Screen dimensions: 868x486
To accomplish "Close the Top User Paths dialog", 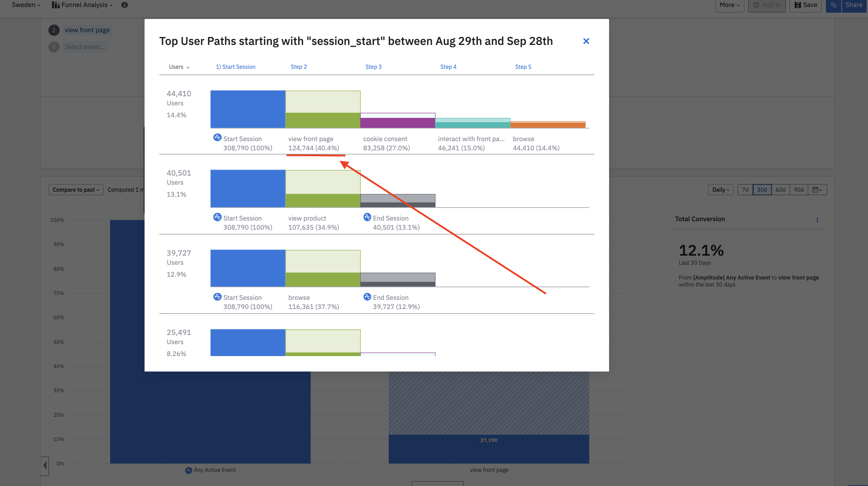I will click(x=586, y=41).
